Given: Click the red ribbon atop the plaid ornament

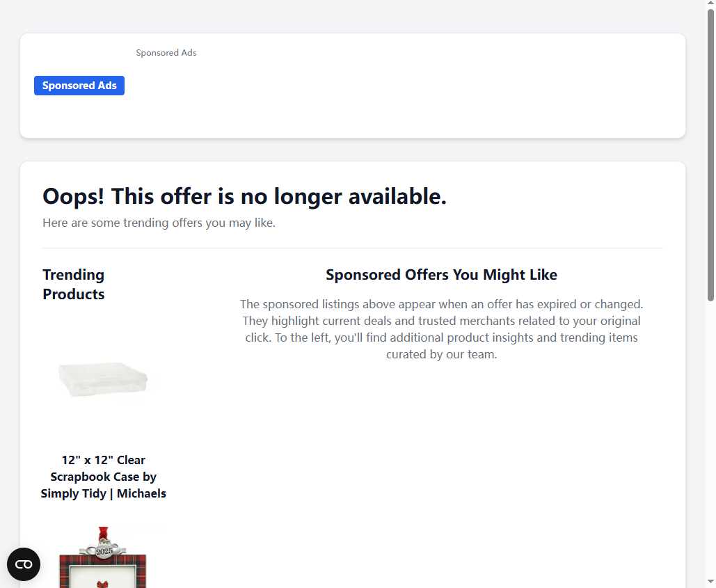Looking at the screenshot, I should [x=104, y=533].
